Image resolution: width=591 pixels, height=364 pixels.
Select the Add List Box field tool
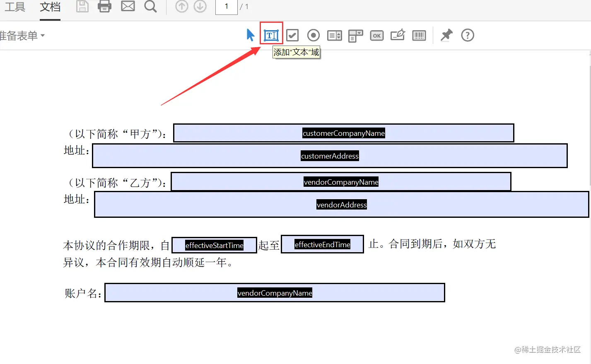coord(334,35)
